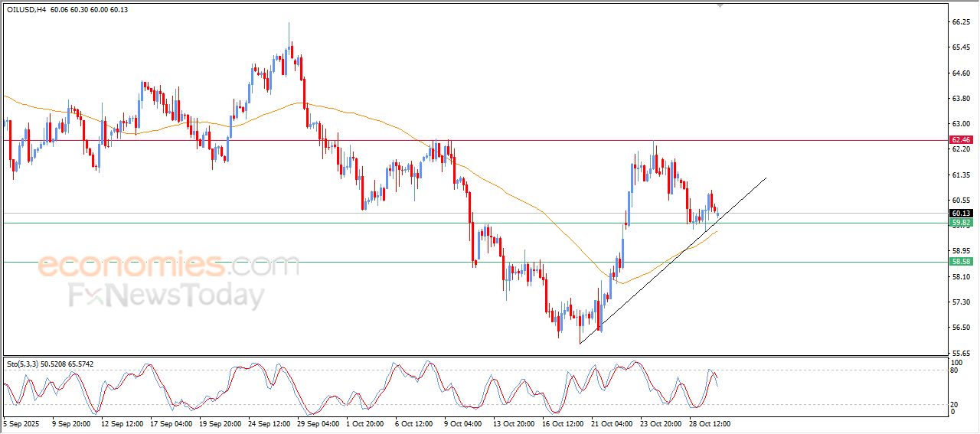The height and width of the screenshot is (434, 980).
Task: Select the green 59.82 price tag
Action: tap(960, 223)
